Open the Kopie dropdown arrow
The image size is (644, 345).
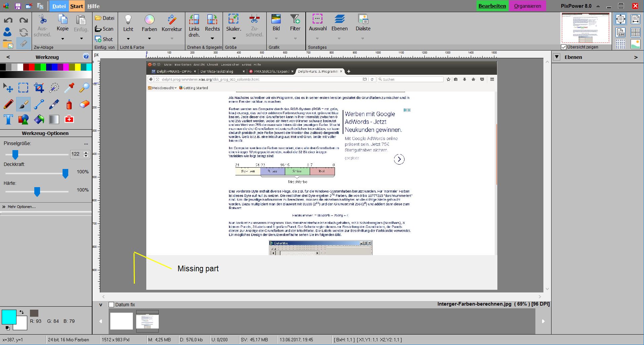click(63, 39)
